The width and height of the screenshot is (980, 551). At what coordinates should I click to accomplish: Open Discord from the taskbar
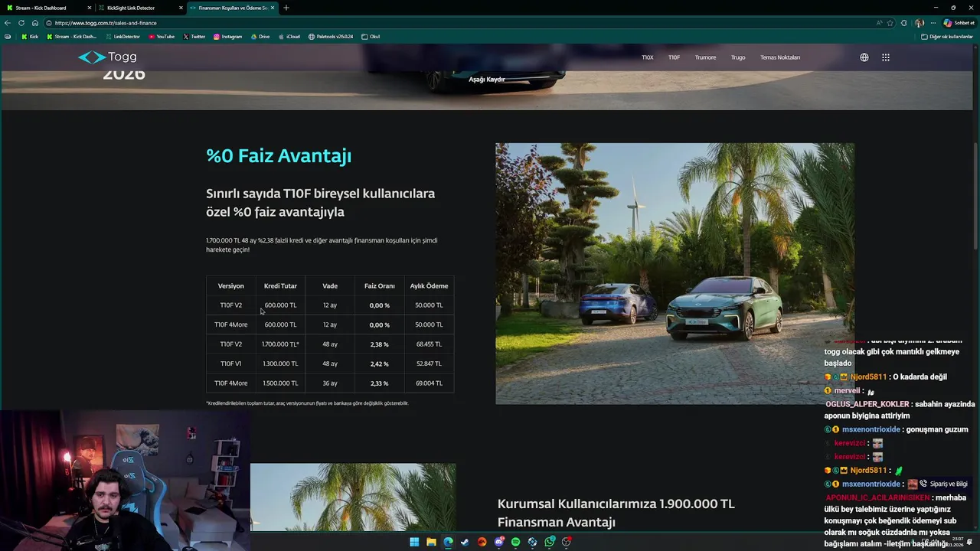[x=499, y=542]
